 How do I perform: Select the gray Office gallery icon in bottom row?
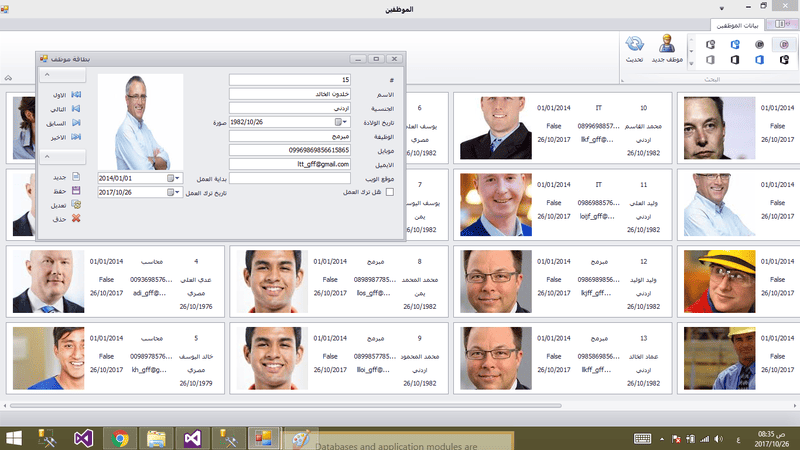[x=710, y=60]
